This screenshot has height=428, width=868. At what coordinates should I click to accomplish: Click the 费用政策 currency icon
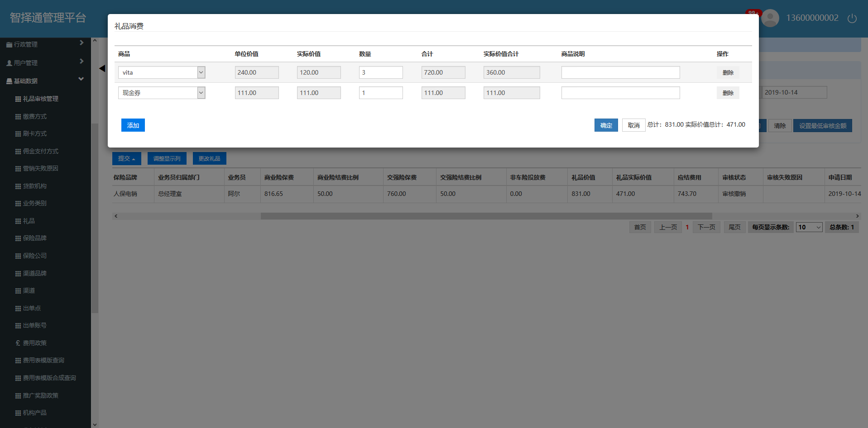click(x=18, y=343)
